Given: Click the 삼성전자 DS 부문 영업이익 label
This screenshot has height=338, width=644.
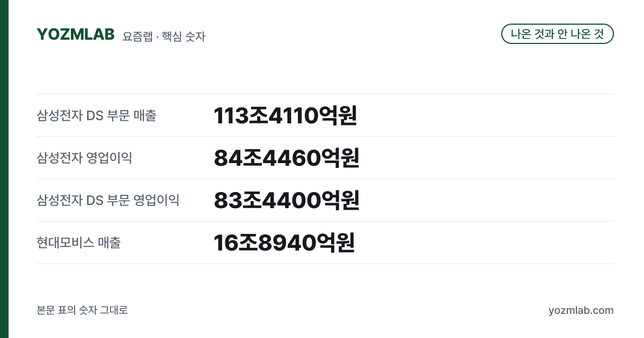Looking at the screenshot, I should coord(108,200).
